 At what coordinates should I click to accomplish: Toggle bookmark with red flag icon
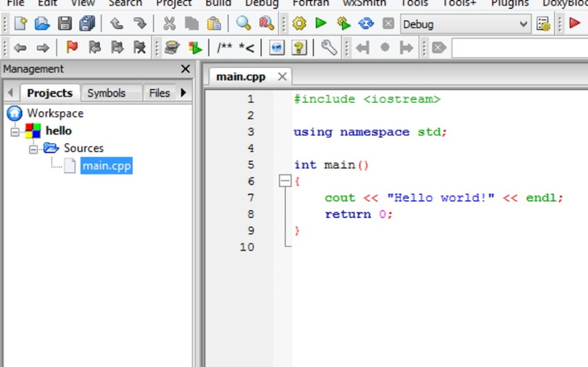(72, 48)
